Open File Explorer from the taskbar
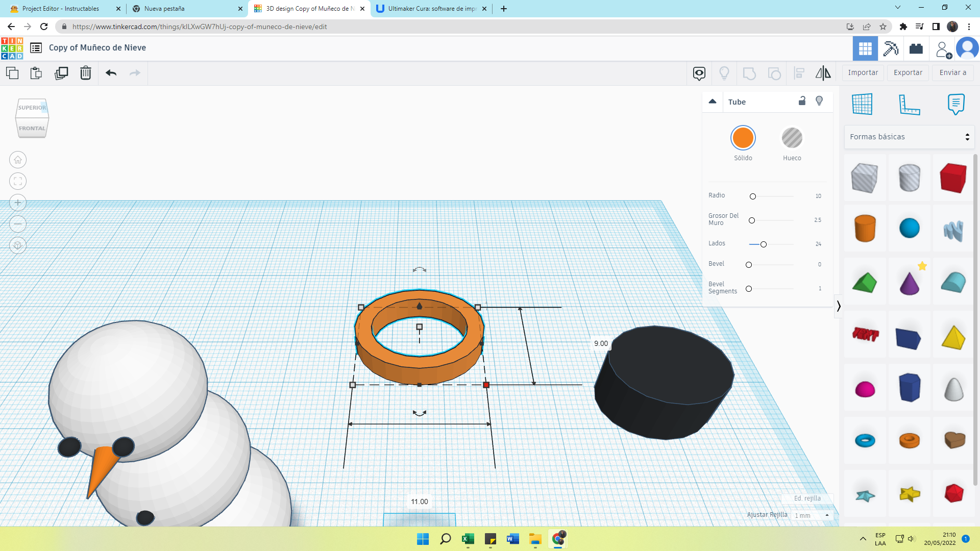The image size is (980, 551). (535, 539)
